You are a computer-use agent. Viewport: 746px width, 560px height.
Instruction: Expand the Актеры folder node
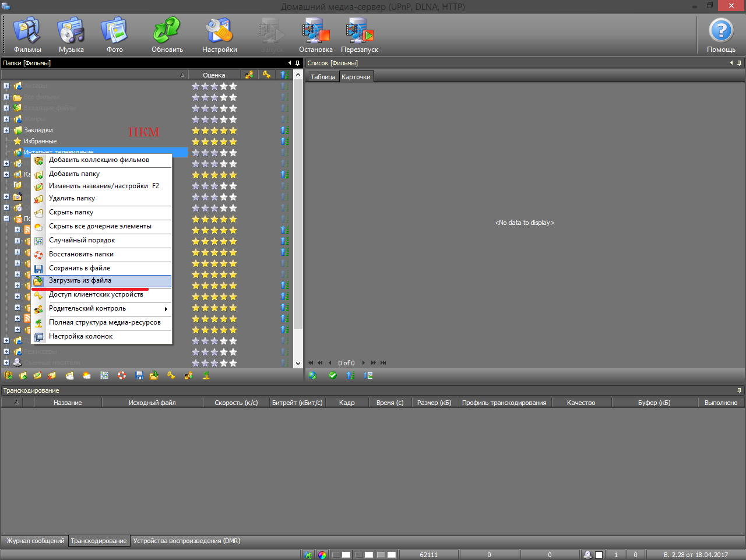pos(6,86)
